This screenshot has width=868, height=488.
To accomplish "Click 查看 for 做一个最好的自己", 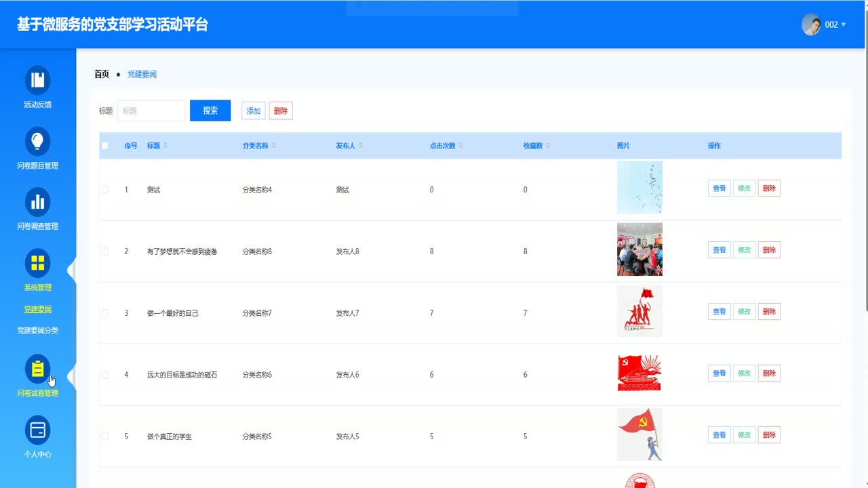I will click(719, 312).
